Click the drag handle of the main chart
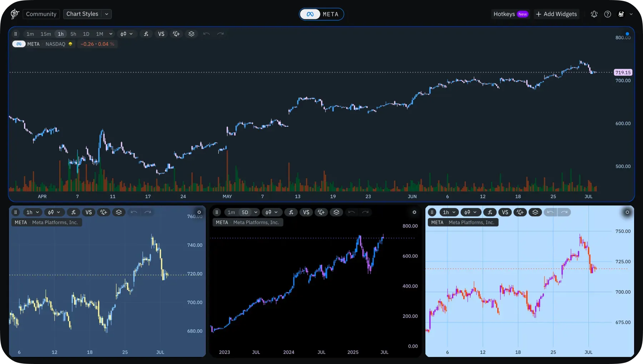643x364 pixels. pyautogui.click(x=16, y=34)
